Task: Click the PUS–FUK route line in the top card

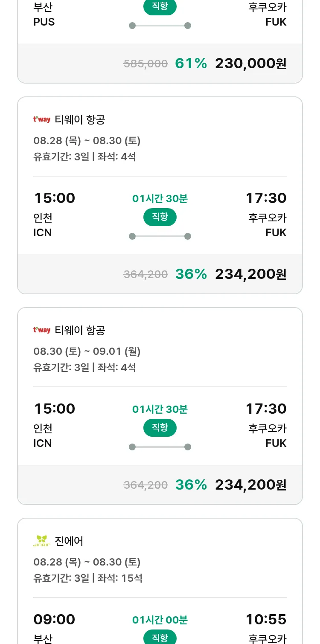Action: (x=160, y=26)
